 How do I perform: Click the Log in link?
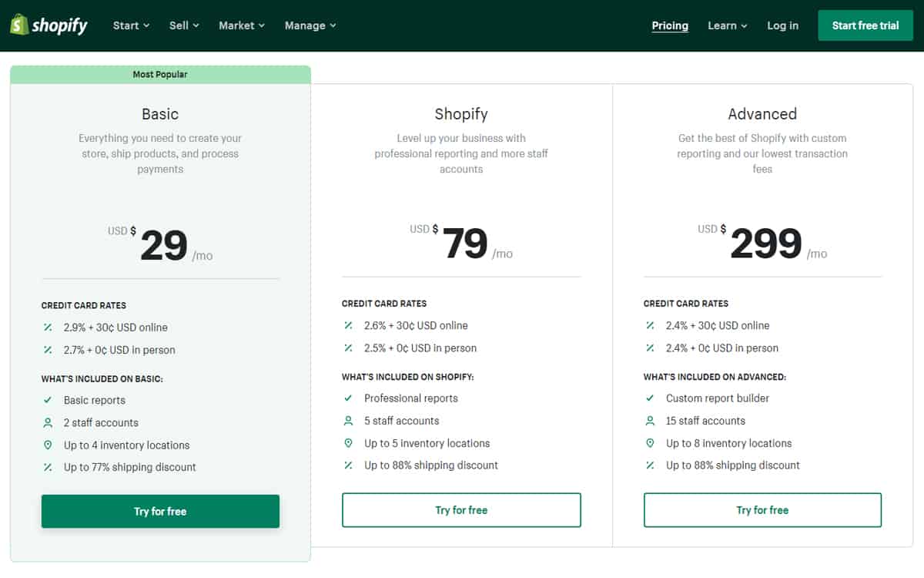[782, 25]
